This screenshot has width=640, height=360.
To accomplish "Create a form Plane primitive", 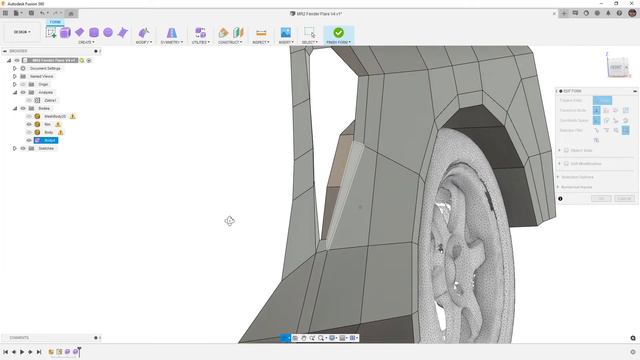I will [x=79, y=32].
